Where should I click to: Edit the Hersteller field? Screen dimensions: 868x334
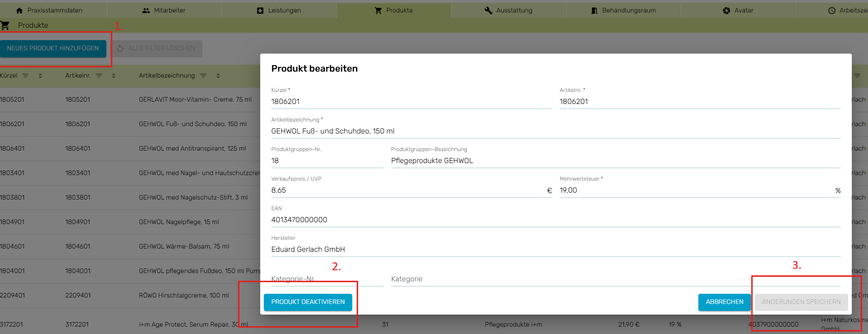[556, 249]
